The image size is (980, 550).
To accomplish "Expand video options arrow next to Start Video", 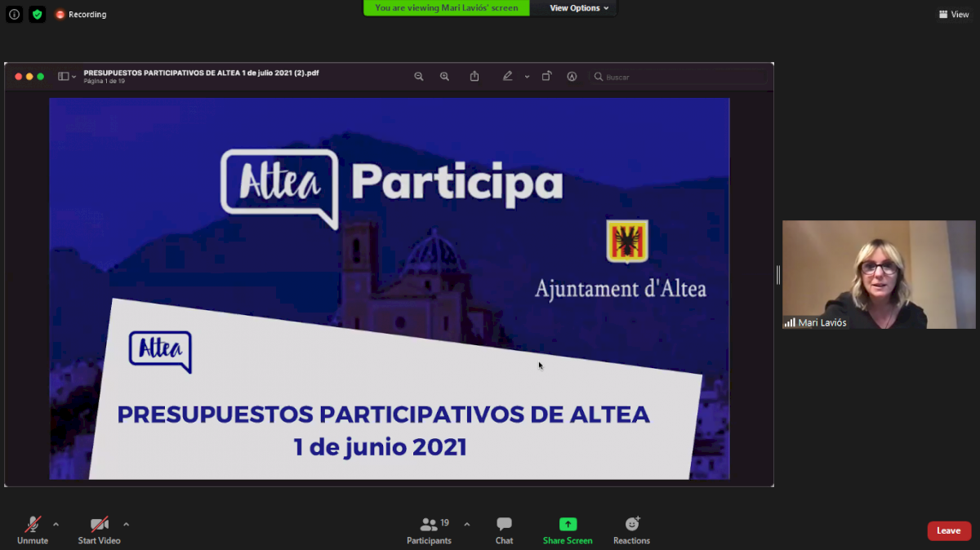I will click(x=126, y=524).
